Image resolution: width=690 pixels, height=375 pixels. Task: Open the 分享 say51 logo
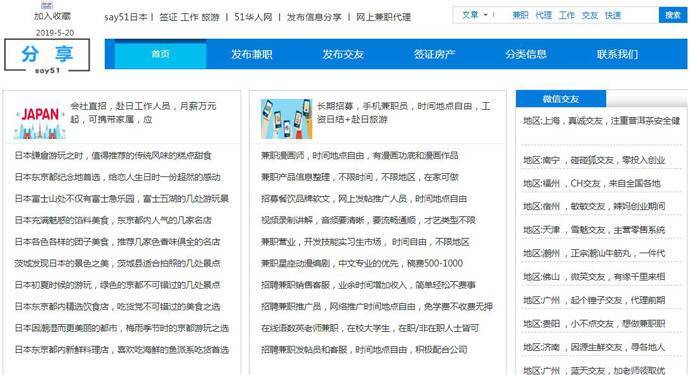47,55
